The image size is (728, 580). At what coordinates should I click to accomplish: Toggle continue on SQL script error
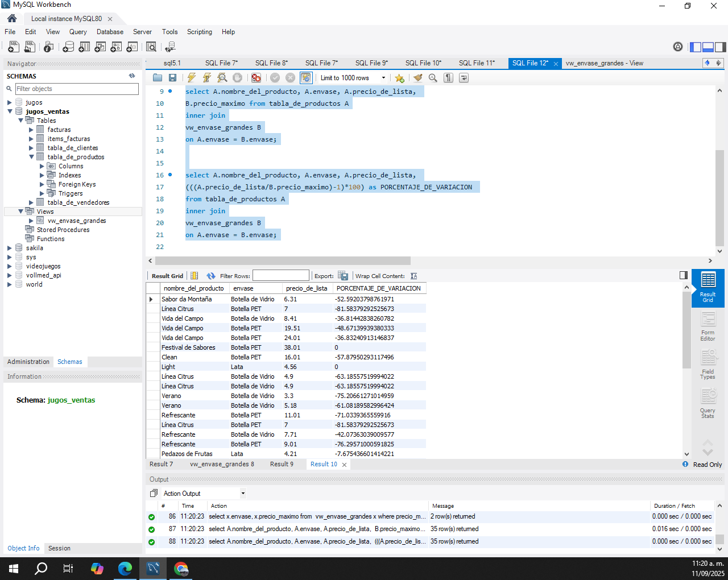tap(256, 78)
